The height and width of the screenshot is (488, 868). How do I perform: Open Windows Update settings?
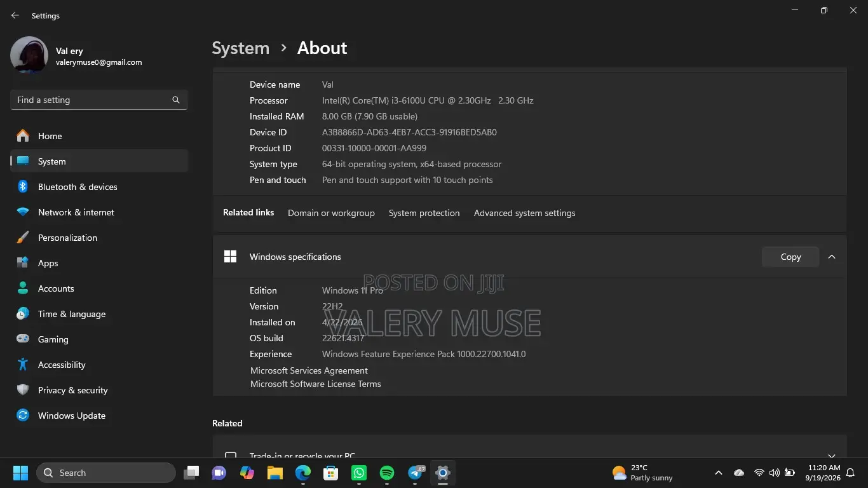(99, 416)
